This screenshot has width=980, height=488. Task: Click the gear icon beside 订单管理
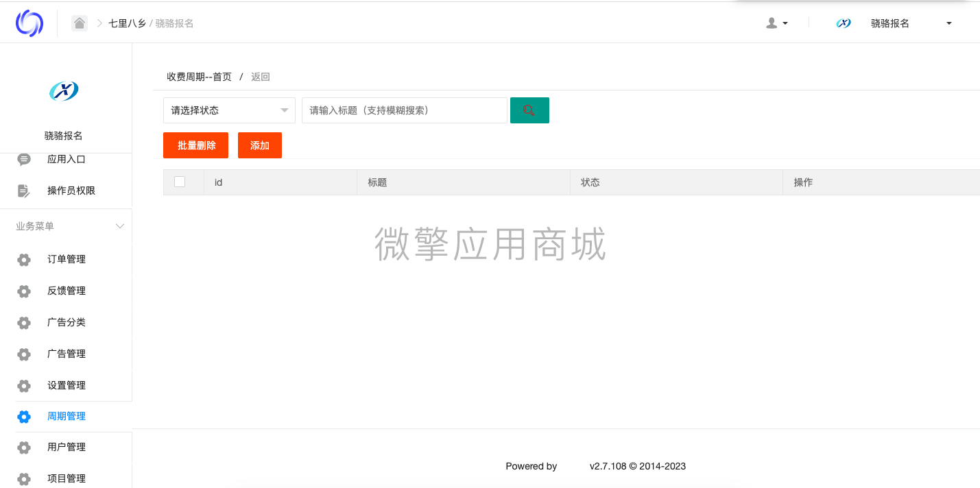coord(24,260)
